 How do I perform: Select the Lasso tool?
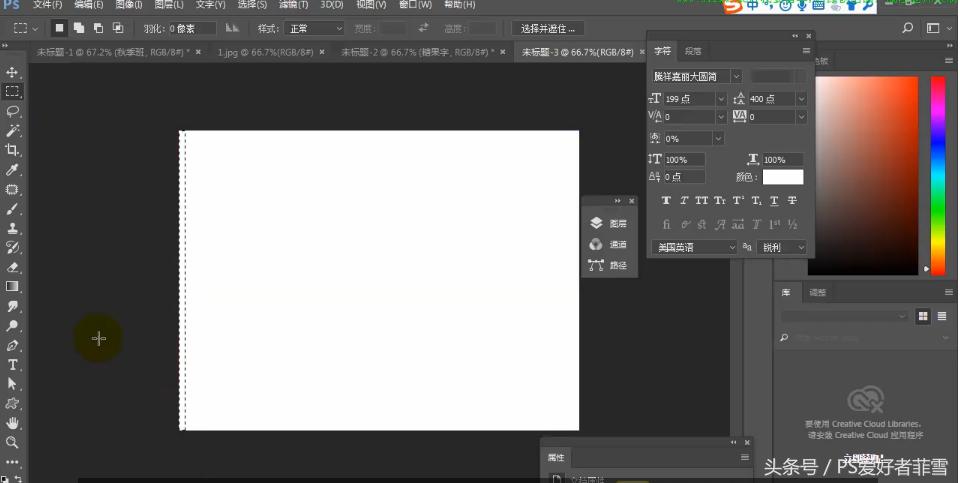(x=12, y=111)
